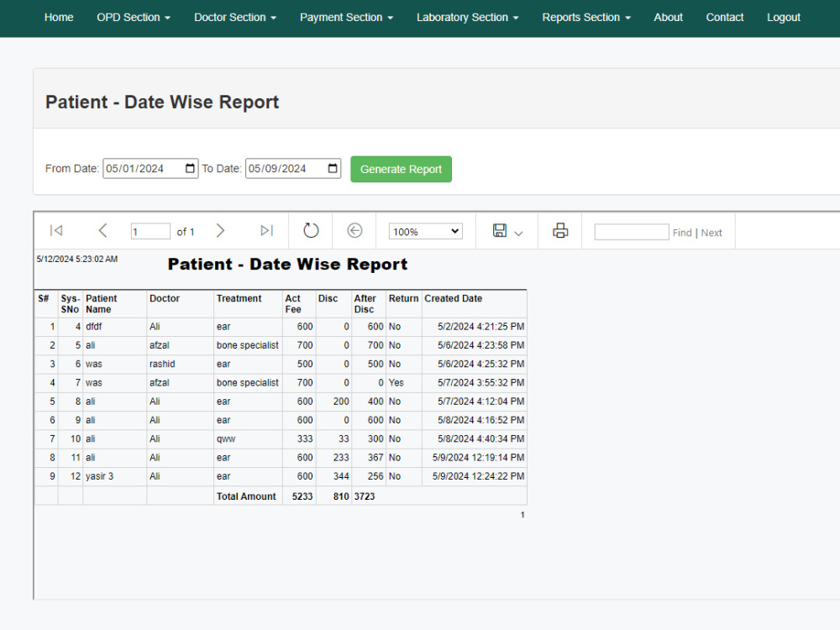Open Reports Section menu

click(586, 17)
